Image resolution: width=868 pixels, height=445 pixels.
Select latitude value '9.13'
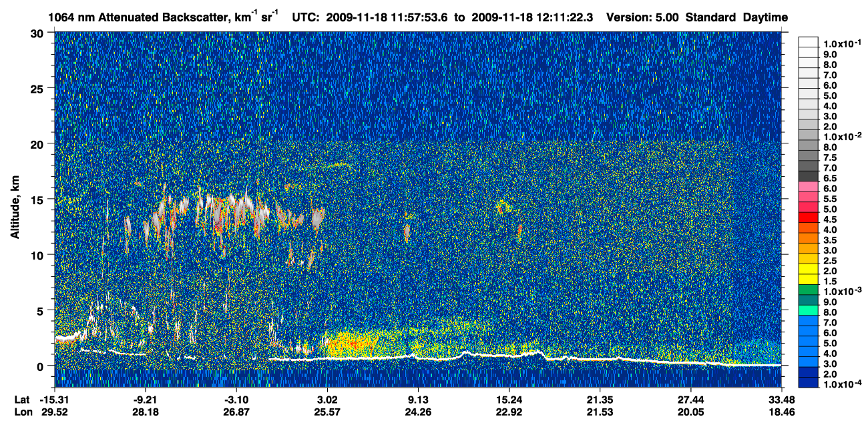tap(418, 399)
